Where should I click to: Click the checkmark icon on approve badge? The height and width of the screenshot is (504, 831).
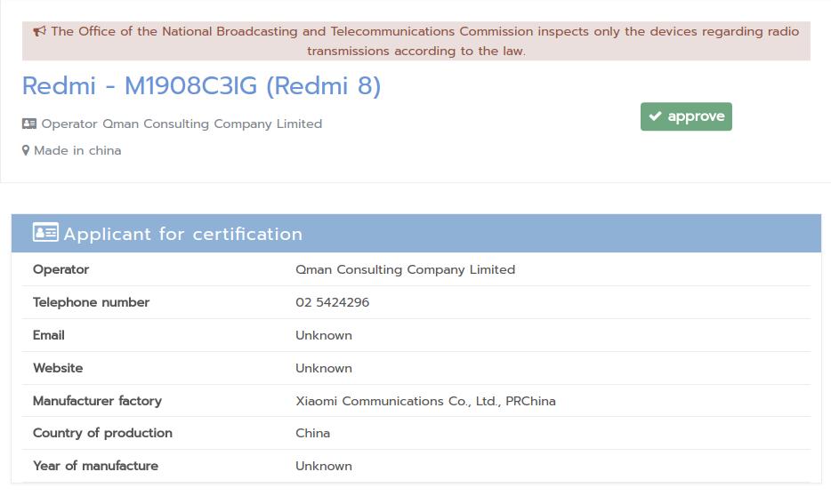coord(655,116)
